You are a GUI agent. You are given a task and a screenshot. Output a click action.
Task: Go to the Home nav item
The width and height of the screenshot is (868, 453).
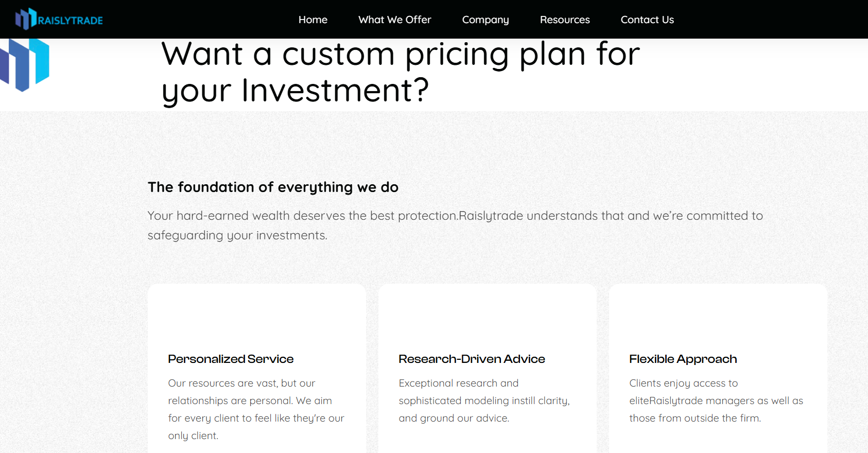(313, 20)
